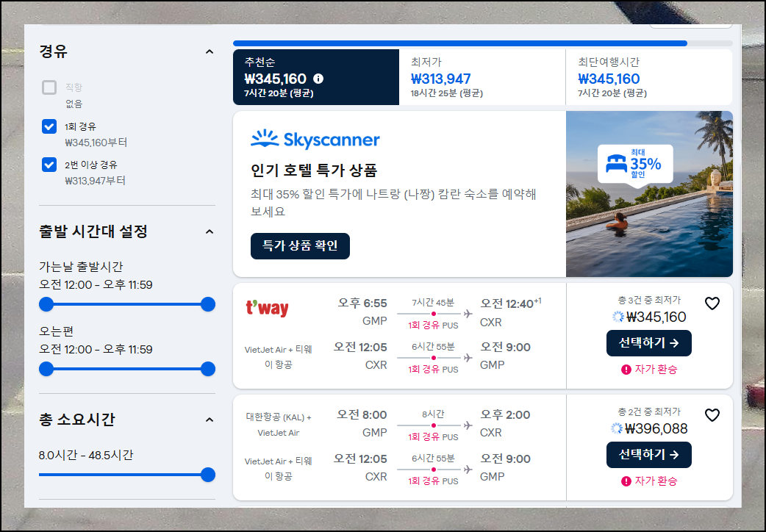Click the left handle of 가는날 출발시간 slider
The image size is (766, 532).
[46, 304]
